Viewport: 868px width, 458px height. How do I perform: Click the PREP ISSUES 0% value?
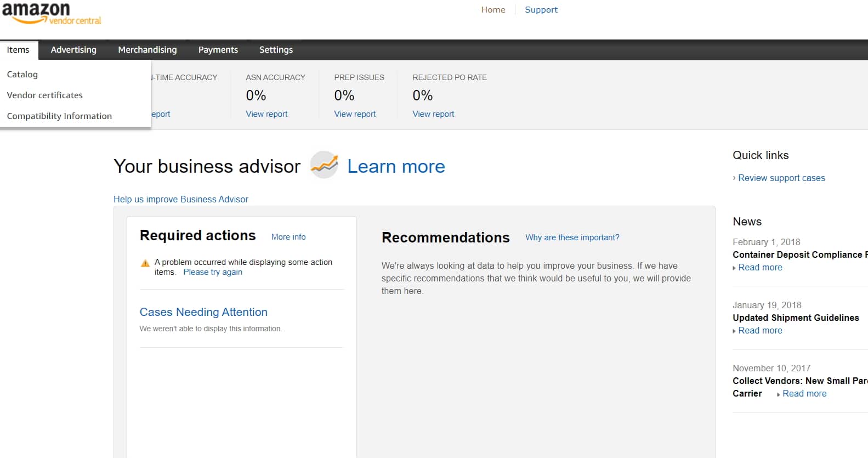point(344,95)
